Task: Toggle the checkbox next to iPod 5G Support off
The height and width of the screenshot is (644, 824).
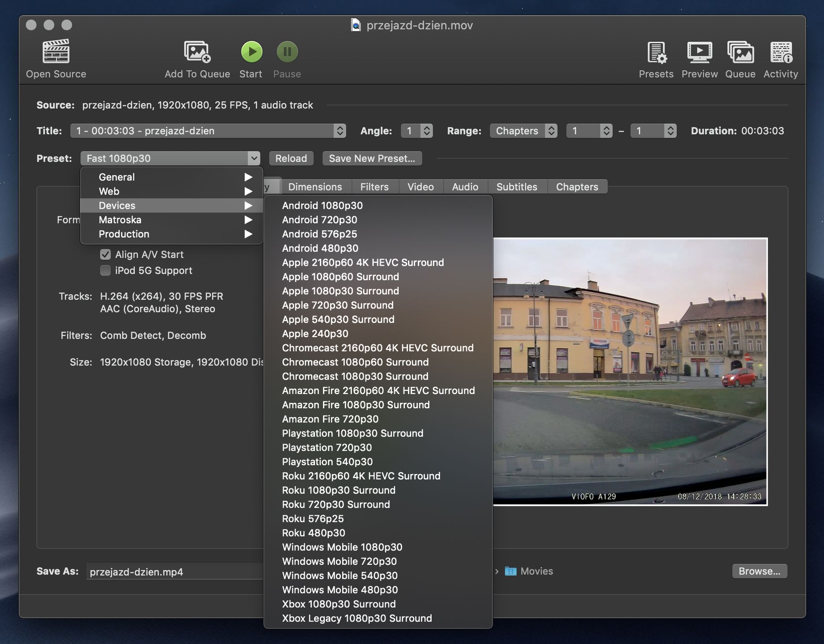Action: click(105, 270)
